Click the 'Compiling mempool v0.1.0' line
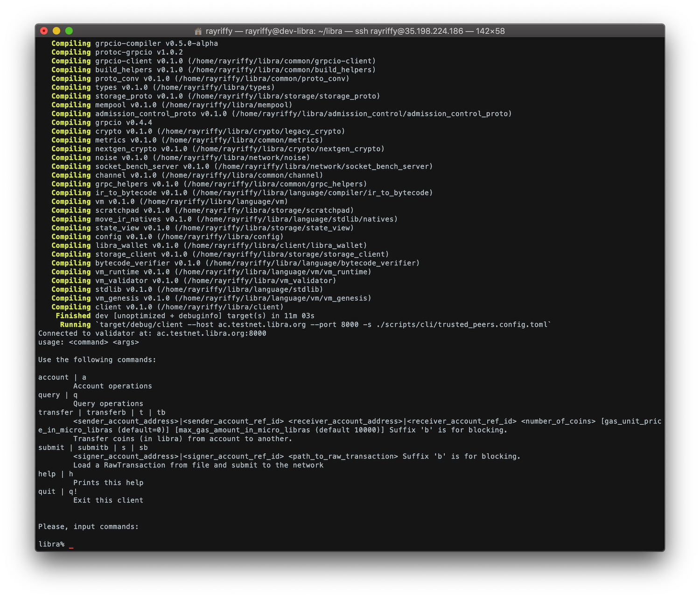The image size is (700, 598). click(x=172, y=105)
